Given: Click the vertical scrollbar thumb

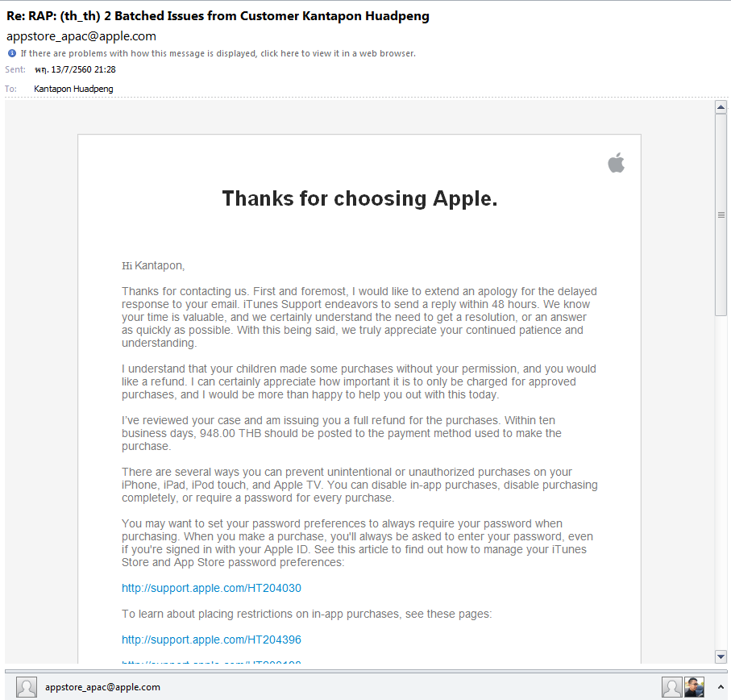Looking at the screenshot, I should (721, 215).
